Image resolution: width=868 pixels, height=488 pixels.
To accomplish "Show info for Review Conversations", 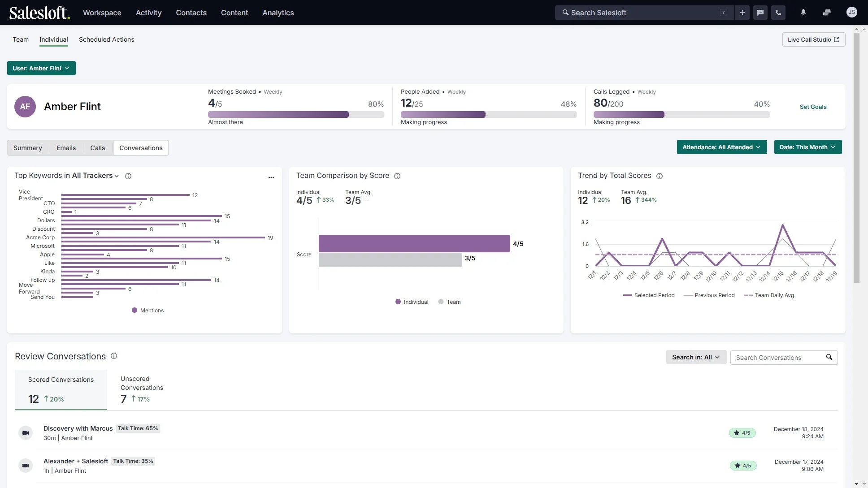I will [x=114, y=356].
